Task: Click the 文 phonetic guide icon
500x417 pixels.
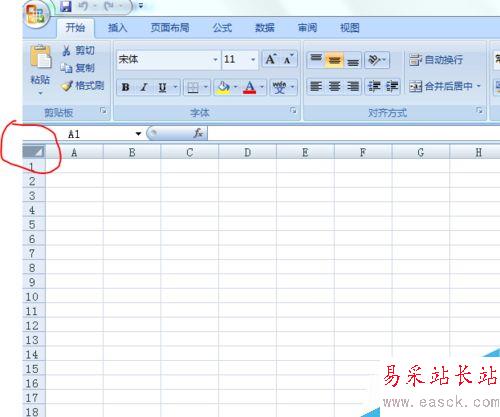Action: pyautogui.click(x=279, y=87)
